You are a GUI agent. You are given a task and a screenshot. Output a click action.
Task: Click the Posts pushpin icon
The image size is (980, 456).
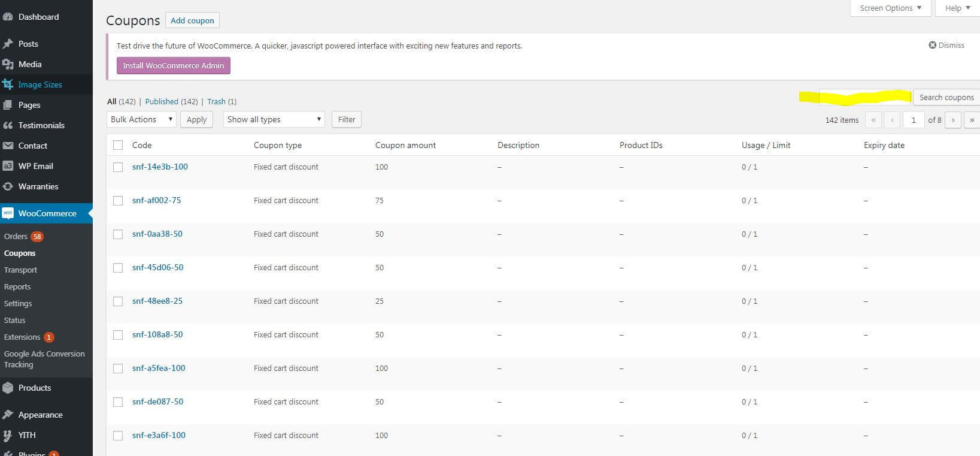coord(8,44)
